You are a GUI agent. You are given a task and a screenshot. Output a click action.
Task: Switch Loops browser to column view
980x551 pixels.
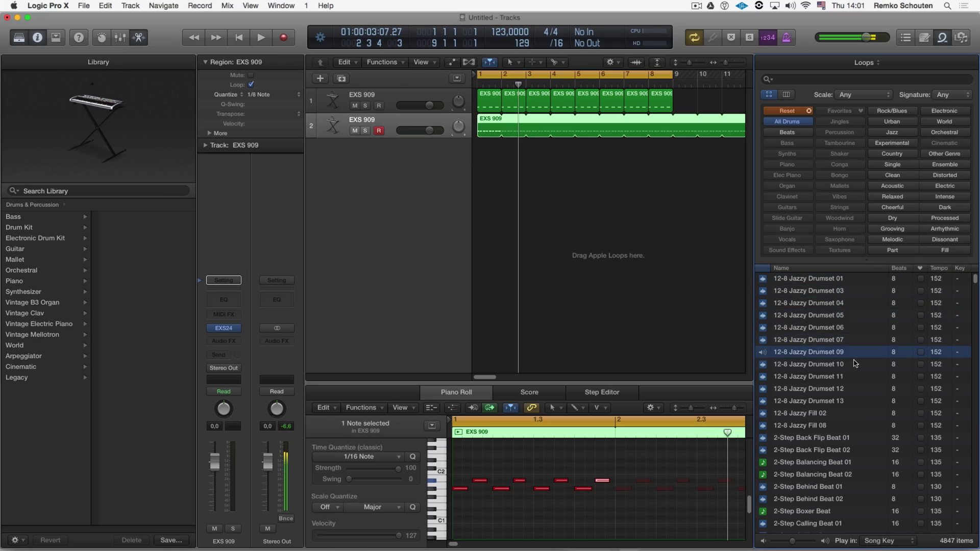786,94
